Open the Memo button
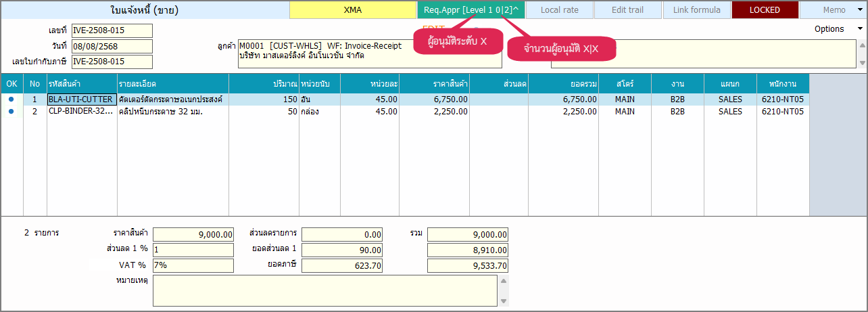Image resolution: width=868 pixels, height=312 pixels. [x=834, y=9]
